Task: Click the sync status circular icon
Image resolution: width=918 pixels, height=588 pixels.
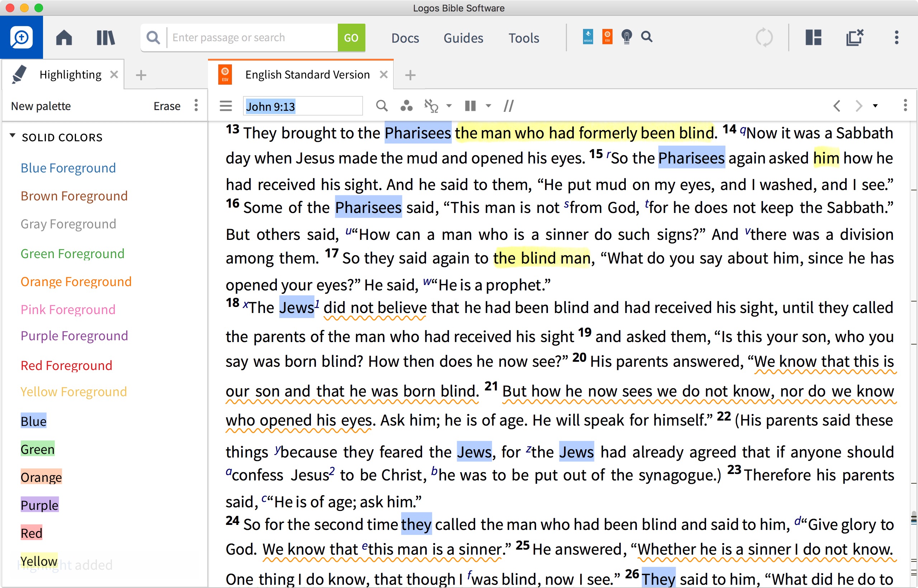Action: coord(764,37)
